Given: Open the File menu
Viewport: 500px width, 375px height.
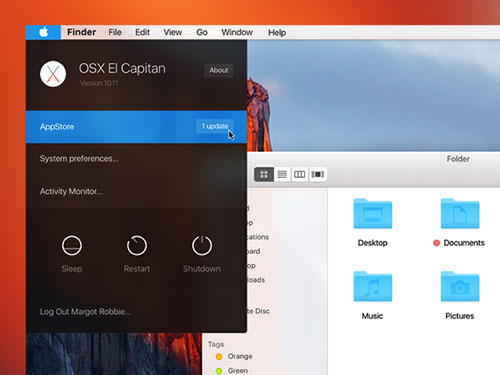Looking at the screenshot, I should [x=115, y=32].
